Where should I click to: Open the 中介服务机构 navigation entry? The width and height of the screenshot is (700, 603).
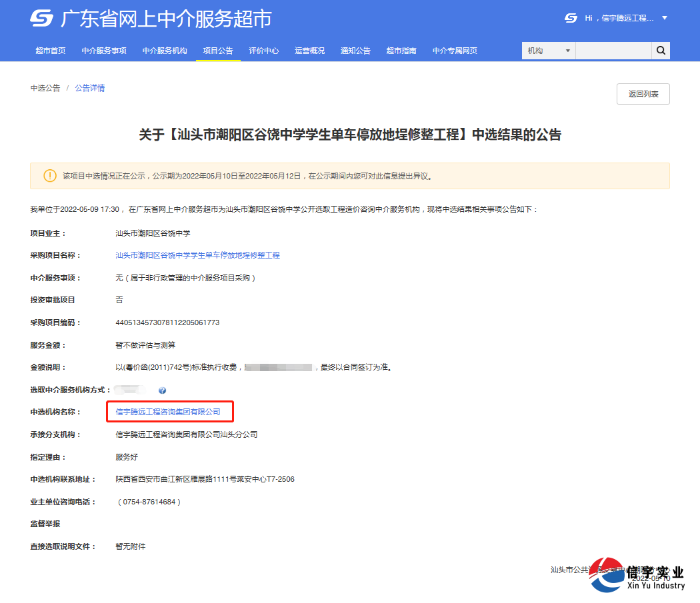point(164,50)
